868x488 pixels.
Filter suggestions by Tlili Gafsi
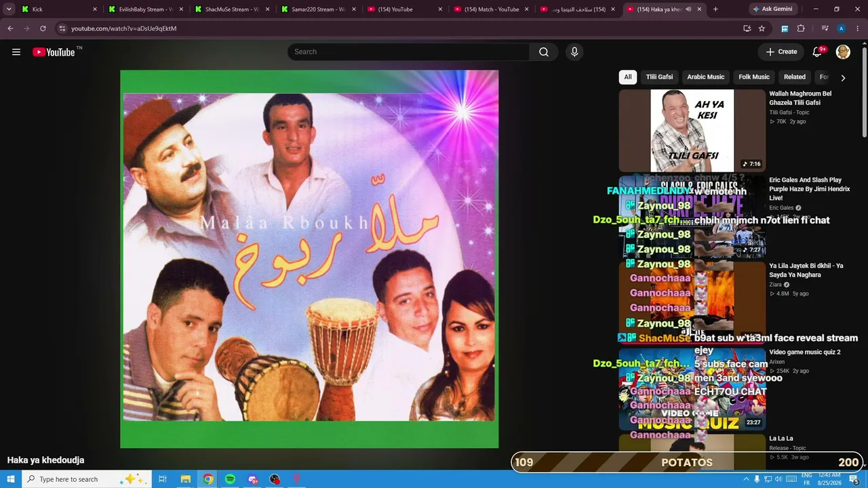[x=659, y=77]
